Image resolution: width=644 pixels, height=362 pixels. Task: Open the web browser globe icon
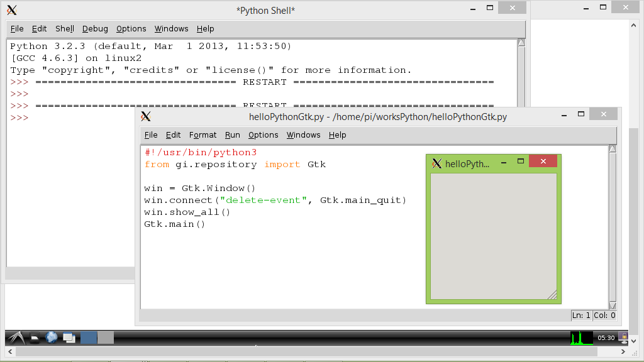tap(51, 337)
